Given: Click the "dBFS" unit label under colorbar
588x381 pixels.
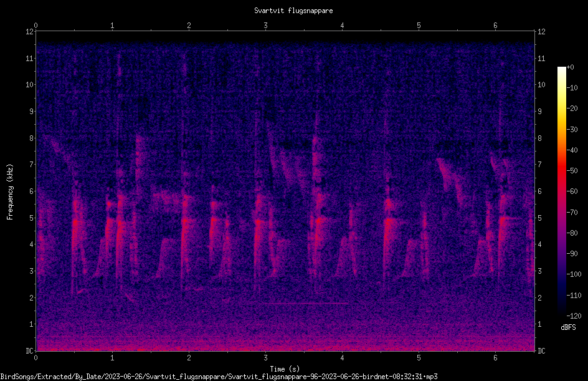Looking at the screenshot, I should (568, 327).
